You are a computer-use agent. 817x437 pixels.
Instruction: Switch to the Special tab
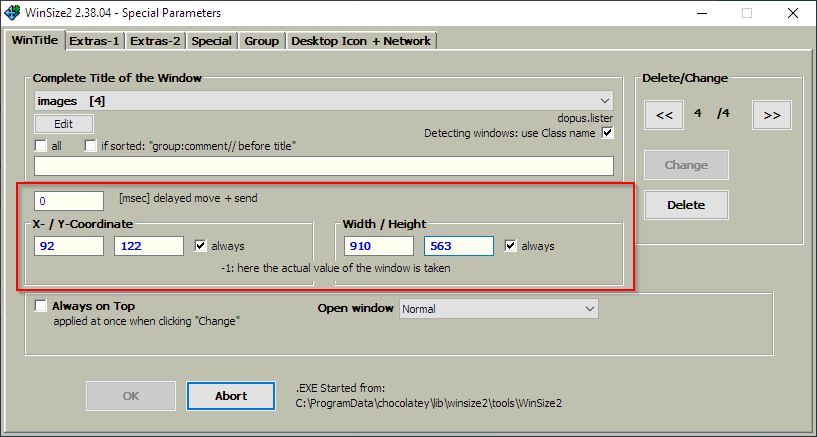click(x=212, y=41)
